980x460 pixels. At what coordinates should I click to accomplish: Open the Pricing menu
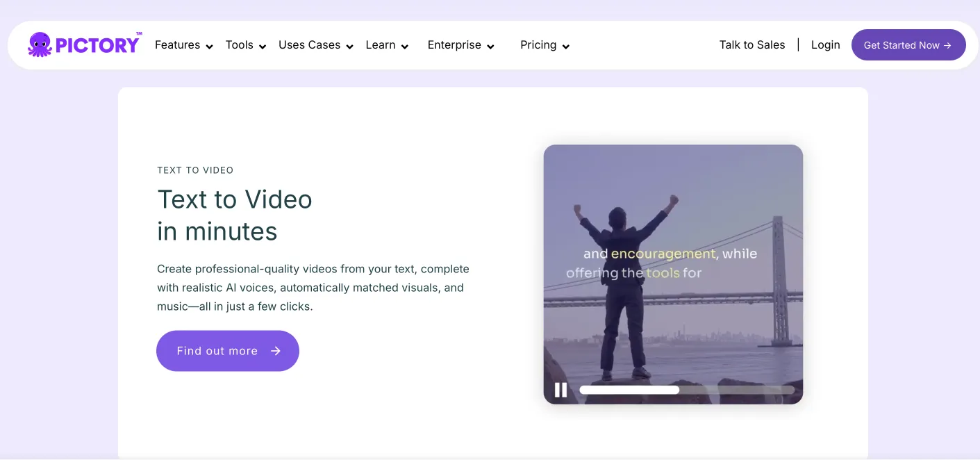pyautogui.click(x=538, y=45)
